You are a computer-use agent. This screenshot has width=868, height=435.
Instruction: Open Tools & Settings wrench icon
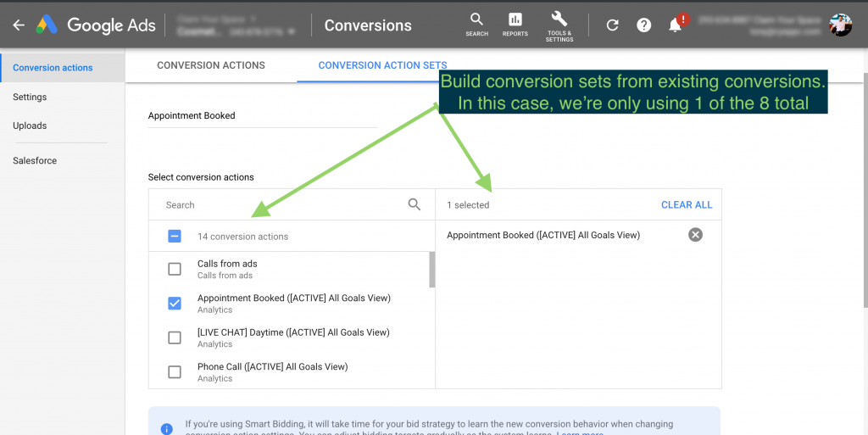tap(559, 24)
